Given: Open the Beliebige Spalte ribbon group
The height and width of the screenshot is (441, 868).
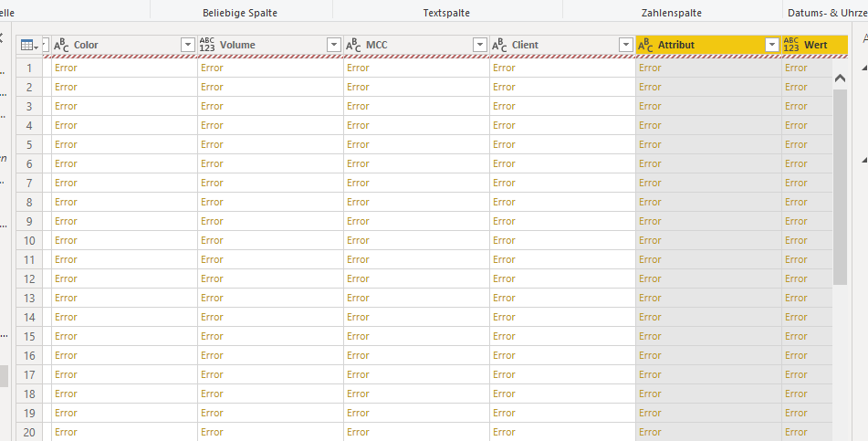Looking at the screenshot, I should pos(240,13).
